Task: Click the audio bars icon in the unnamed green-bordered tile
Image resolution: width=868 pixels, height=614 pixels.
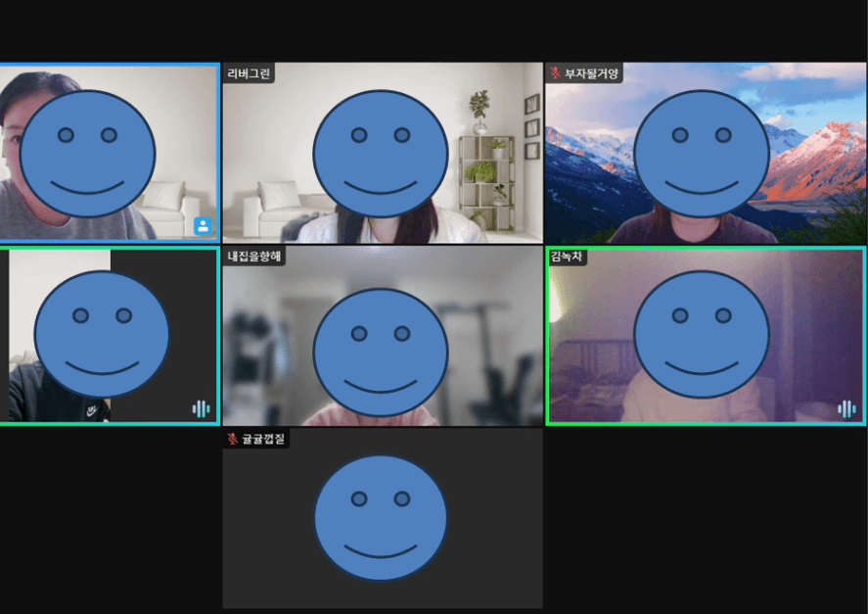Action: (201, 408)
